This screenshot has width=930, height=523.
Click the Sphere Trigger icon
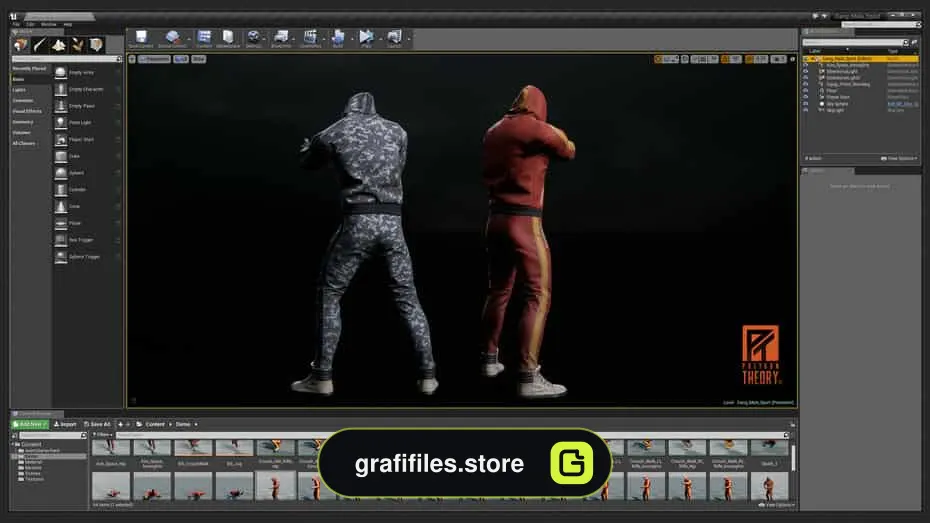(x=60, y=257)
